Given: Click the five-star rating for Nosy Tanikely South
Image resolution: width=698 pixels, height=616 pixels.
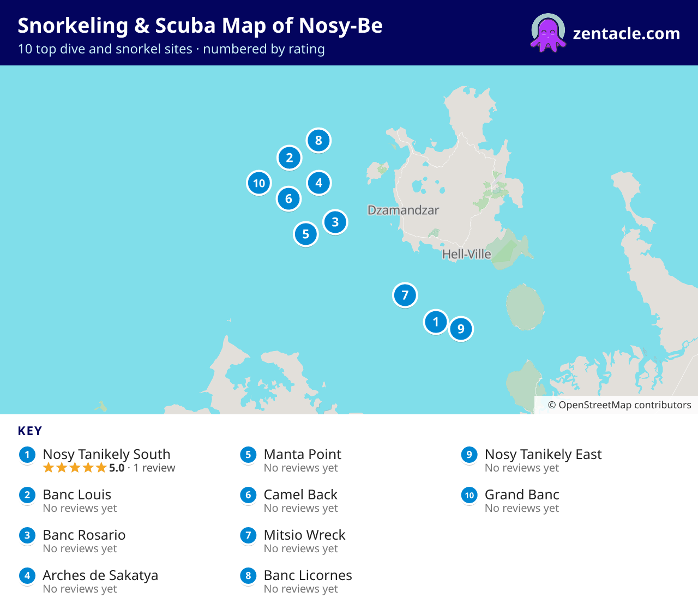Looking at the screenshot, I should click(x=75, y=468).
